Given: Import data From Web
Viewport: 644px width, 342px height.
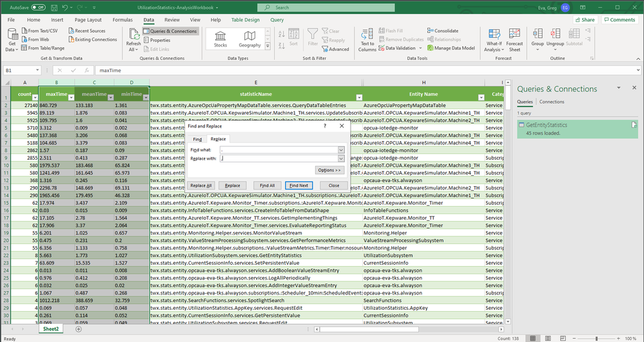Looking at the screenshot, I should 35,39.
